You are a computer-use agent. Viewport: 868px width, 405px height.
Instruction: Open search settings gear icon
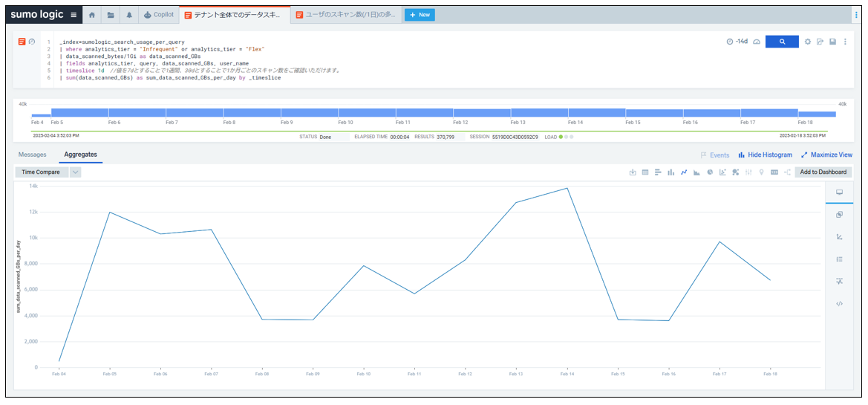(808, 42)
